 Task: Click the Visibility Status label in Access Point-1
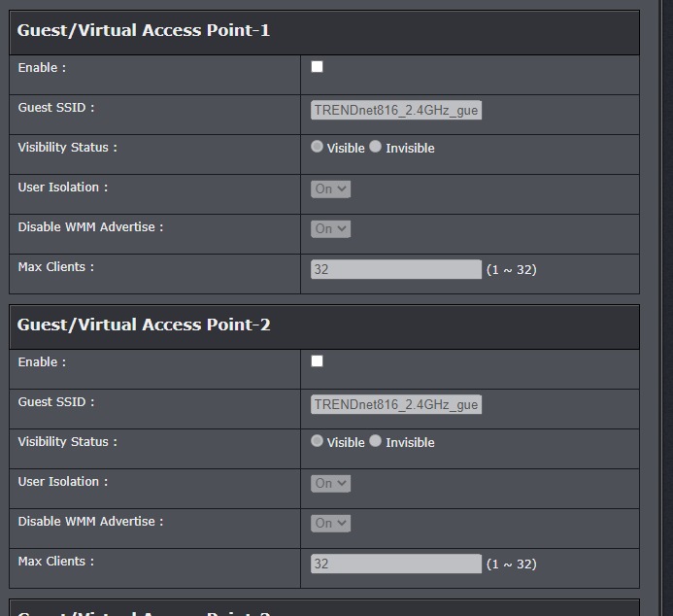(x=67, y=148)
